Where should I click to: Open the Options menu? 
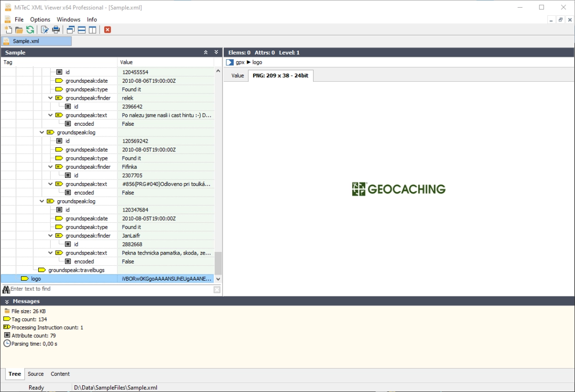(40, 19)
